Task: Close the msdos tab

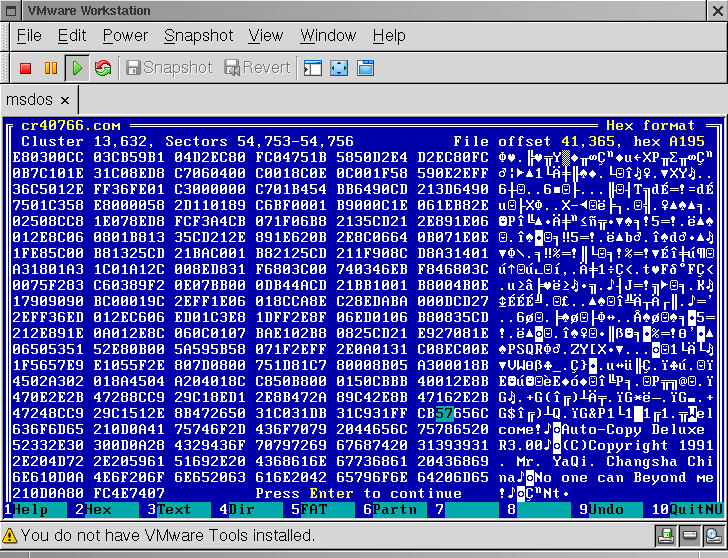Action: [x=65, y=100]
